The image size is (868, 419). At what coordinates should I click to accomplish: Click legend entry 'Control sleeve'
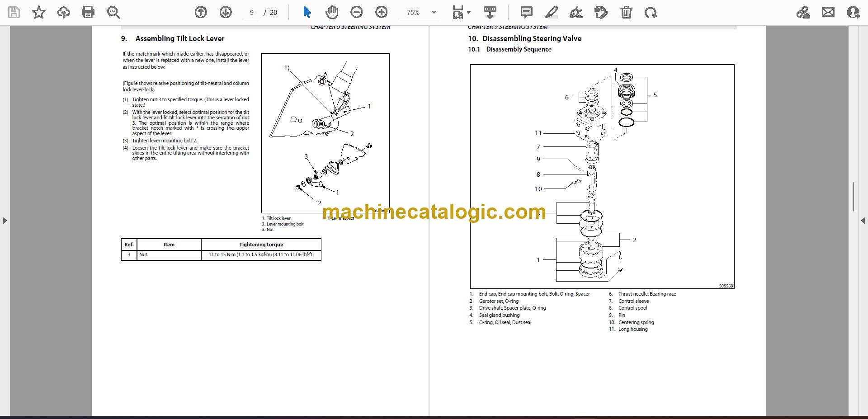pyautogui.click(x=633, y=301)
